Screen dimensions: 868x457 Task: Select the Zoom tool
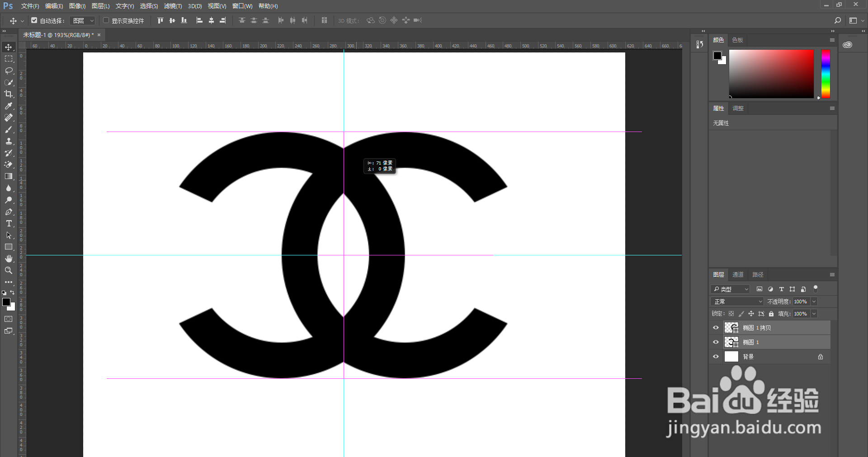(x=9, y=270)
